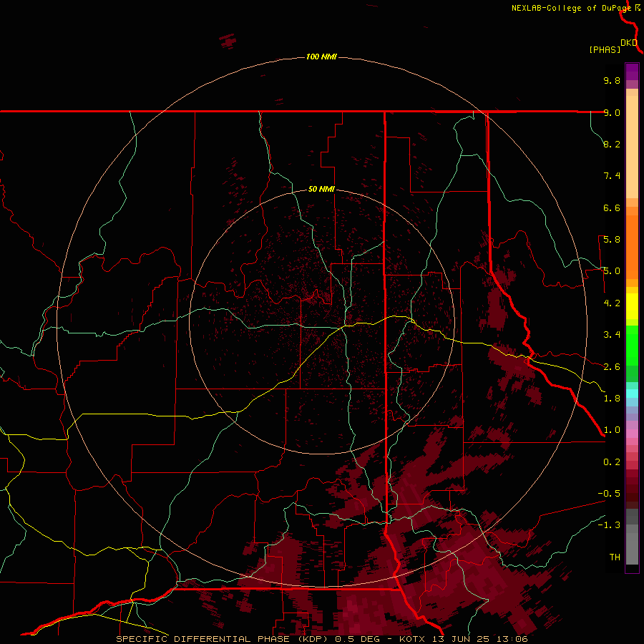
Task: Click the orange color bar segment
Action: point(632,247)
